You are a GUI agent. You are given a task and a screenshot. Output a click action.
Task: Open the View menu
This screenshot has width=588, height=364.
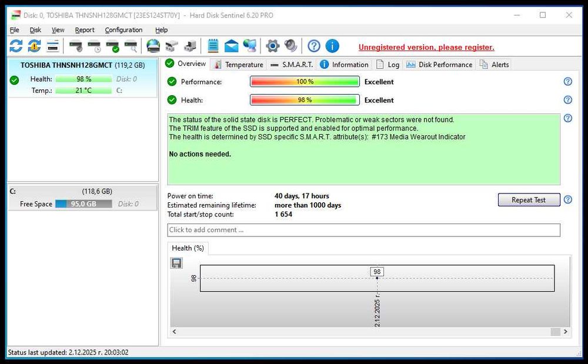58,30
